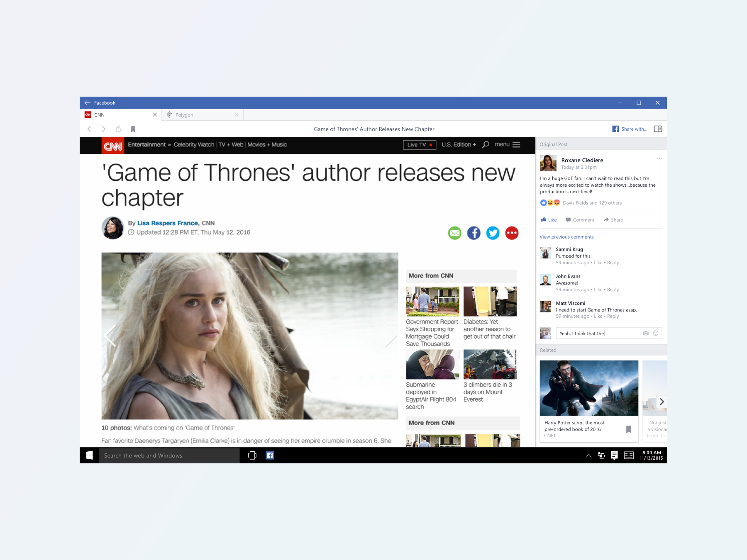This screenshot has width=747, height=560.
Task: Open emoji picker in comment box
Action: click(656, 333)
